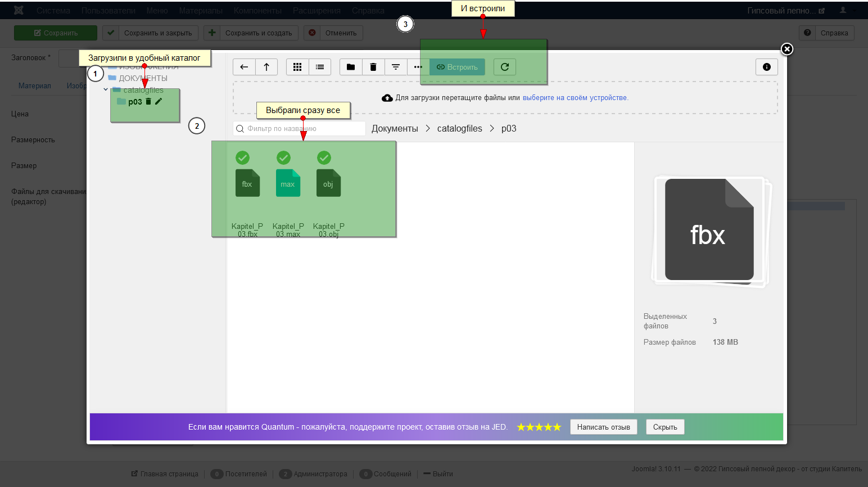This screenshot has width=868, height=487.
Task: Select the Kapitel_P03.obj file icon
Action: (328, 183)
